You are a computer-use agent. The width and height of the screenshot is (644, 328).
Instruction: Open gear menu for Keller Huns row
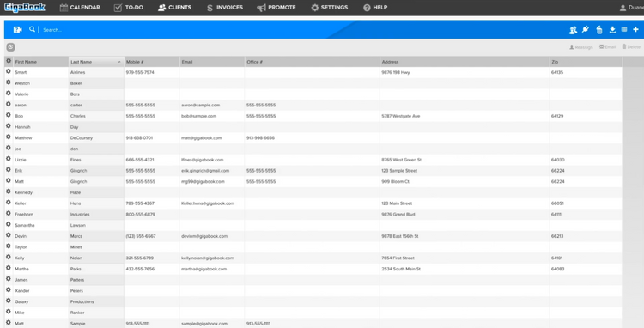9,203
